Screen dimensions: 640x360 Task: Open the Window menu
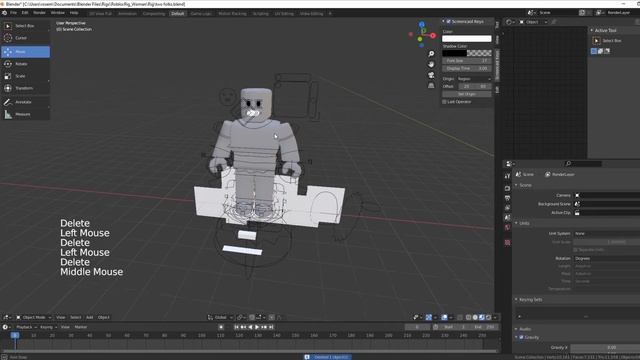click(58, 13)
